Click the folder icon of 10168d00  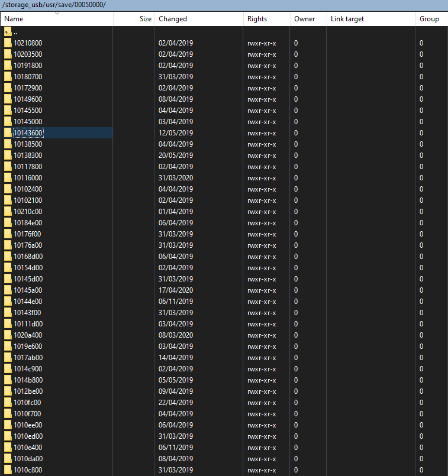coord(8,257)
